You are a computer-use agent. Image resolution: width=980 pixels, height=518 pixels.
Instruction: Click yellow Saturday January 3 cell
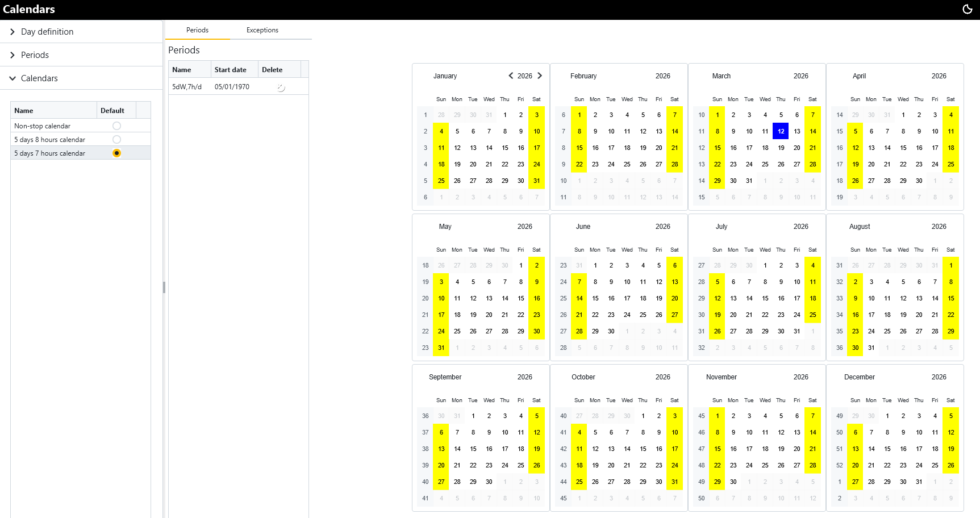coord(536,115)
